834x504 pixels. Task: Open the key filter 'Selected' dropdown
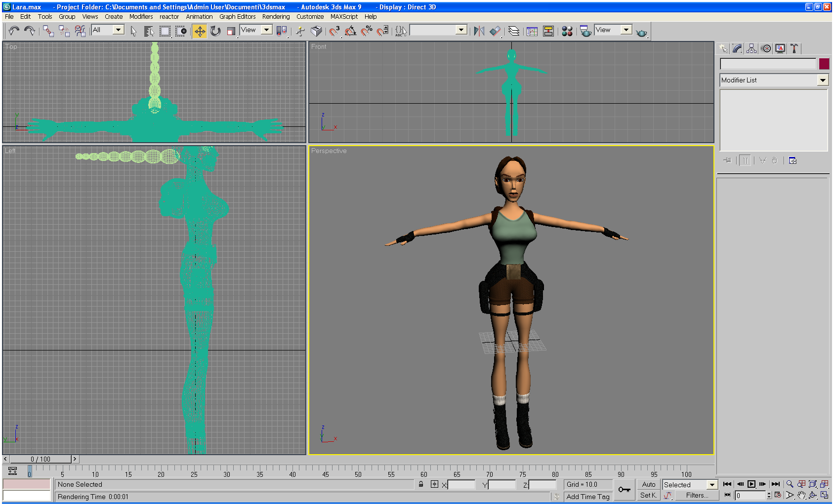(712, 485)
